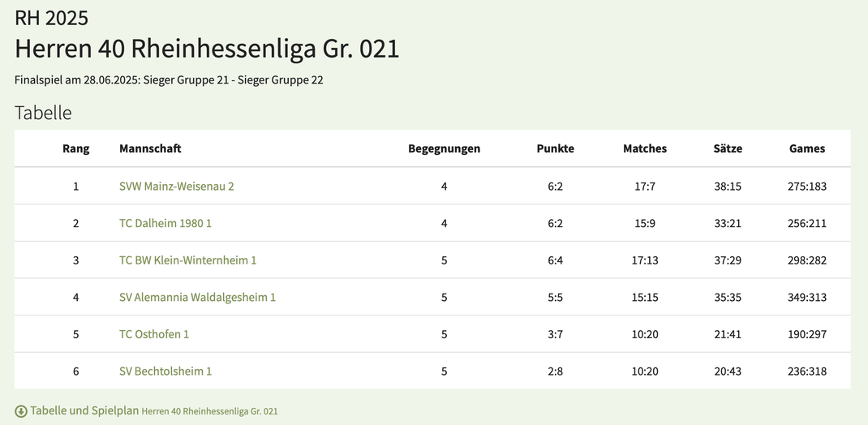The height and width of the screenshot is (425, 868).
Task: Click the Sätze column header
Action: (728, 148)
